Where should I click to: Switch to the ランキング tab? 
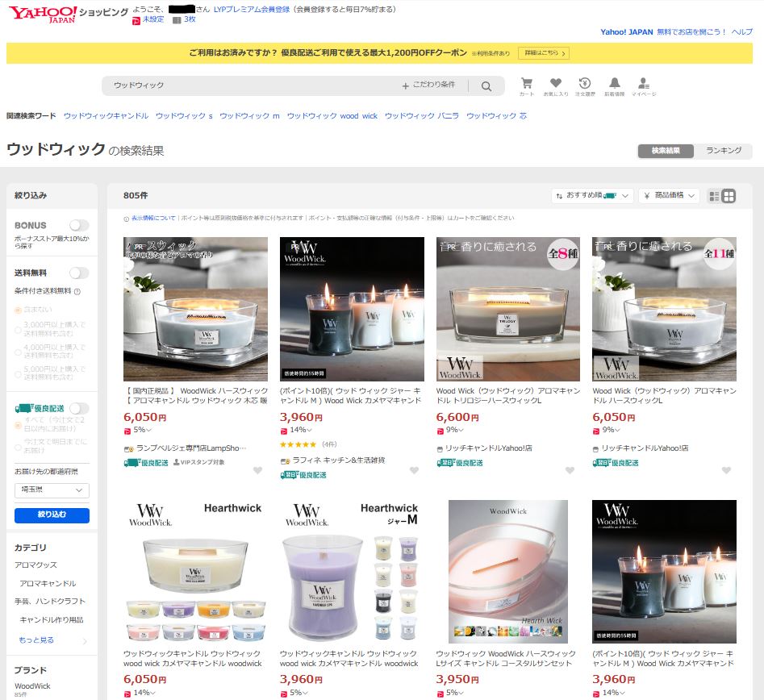(x=724, y=151)
